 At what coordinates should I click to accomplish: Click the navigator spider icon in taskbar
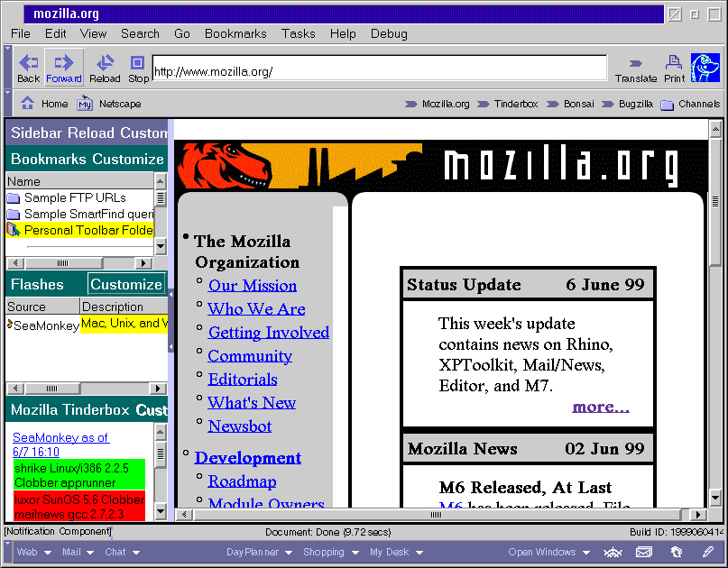coord(613,552)
